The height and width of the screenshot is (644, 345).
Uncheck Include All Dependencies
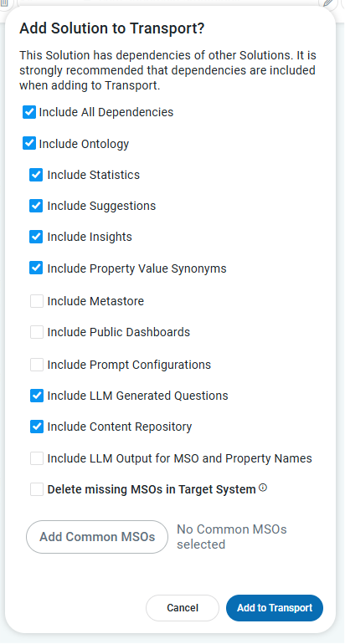[29, 112]
